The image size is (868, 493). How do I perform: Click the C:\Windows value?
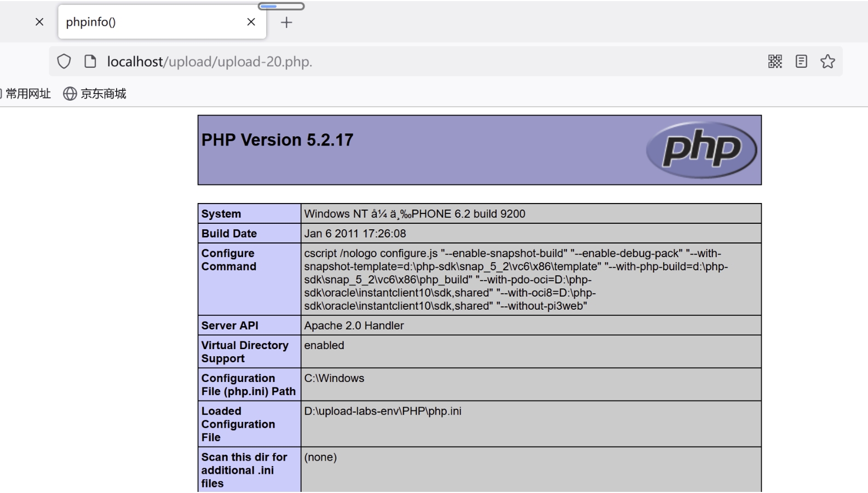pos(334,378)
